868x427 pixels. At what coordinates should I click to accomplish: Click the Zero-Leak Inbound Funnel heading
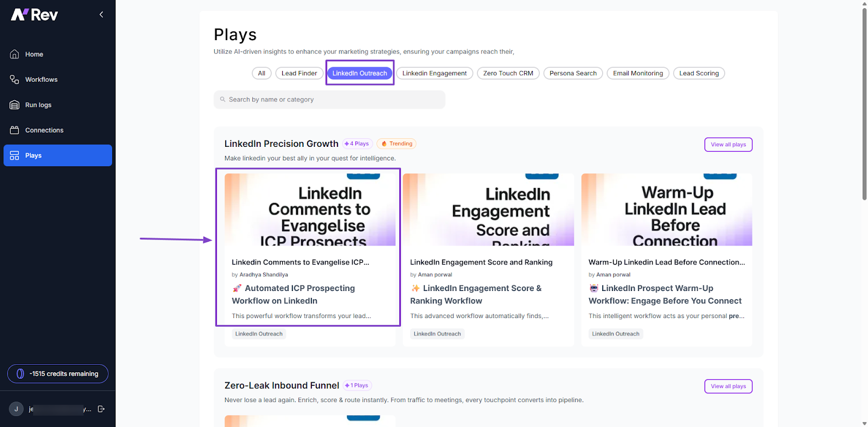point(282,385)
